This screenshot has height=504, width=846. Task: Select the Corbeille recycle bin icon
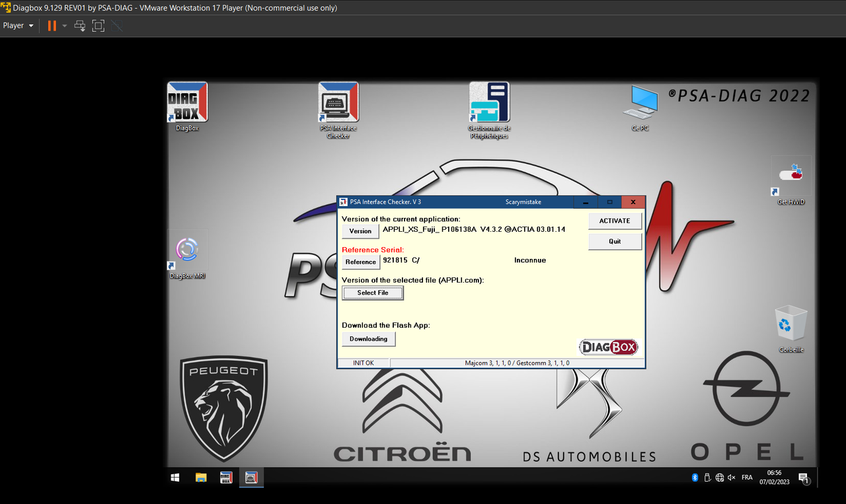[791, 328]
